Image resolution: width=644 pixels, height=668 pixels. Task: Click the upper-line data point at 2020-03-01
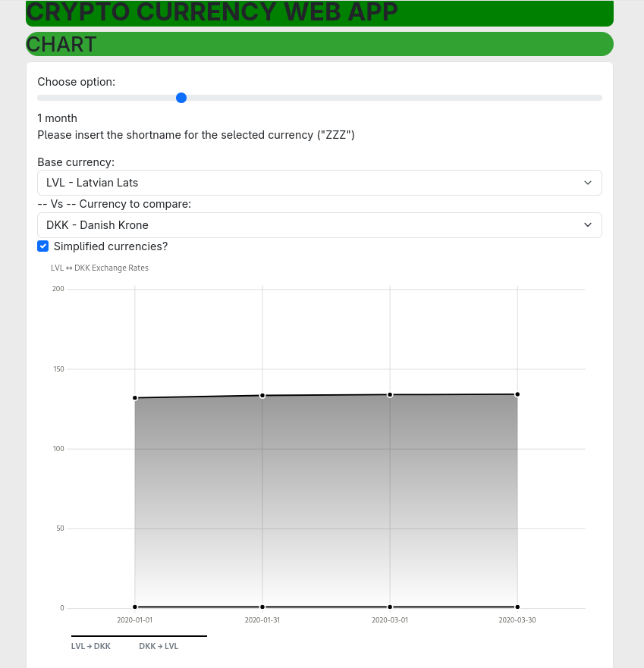(x=390, y=395)
